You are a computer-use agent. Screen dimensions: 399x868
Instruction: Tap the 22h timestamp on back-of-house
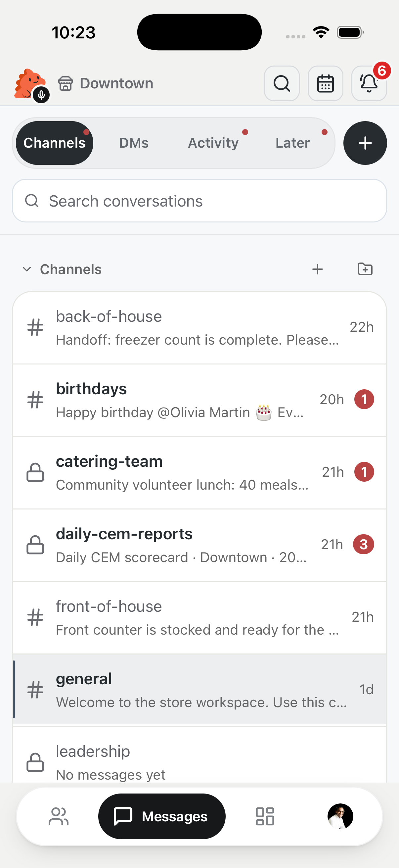point(362,327)
